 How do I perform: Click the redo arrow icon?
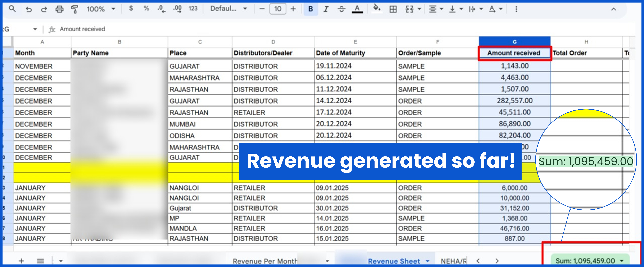(44, 9)
